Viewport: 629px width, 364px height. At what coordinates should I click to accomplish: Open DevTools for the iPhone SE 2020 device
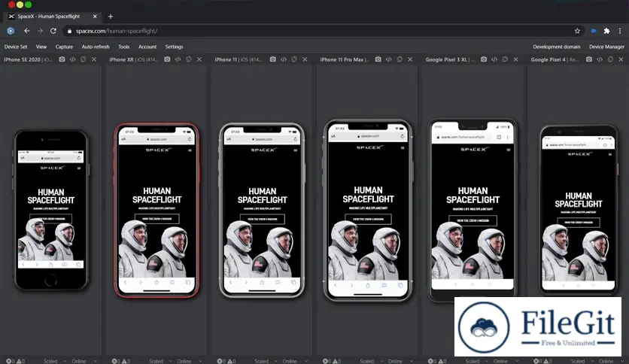tap(73, 59)
